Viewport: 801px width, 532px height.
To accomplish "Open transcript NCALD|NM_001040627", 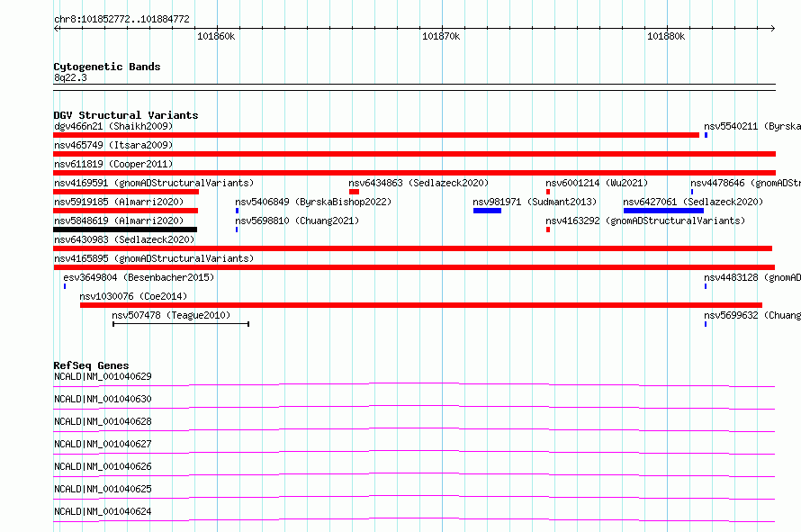I will (x=103, y=444).
